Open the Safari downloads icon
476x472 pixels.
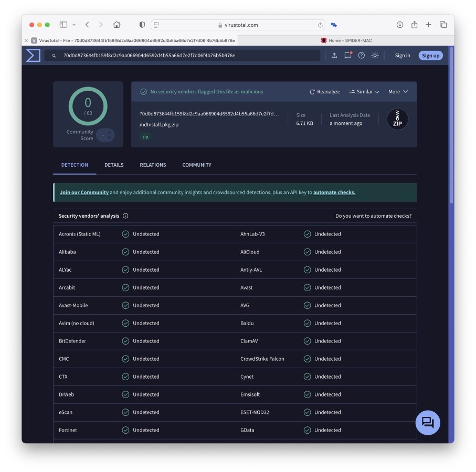400,25
